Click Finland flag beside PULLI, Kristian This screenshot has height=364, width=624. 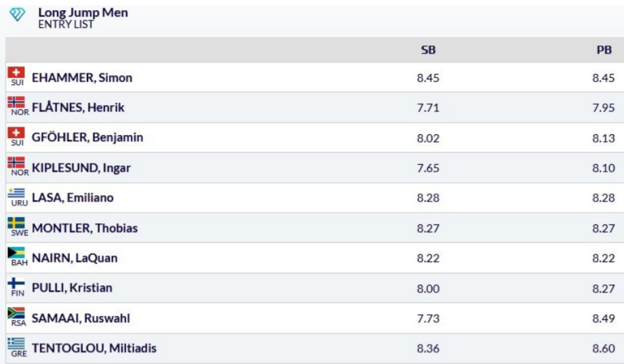point(16,284)
